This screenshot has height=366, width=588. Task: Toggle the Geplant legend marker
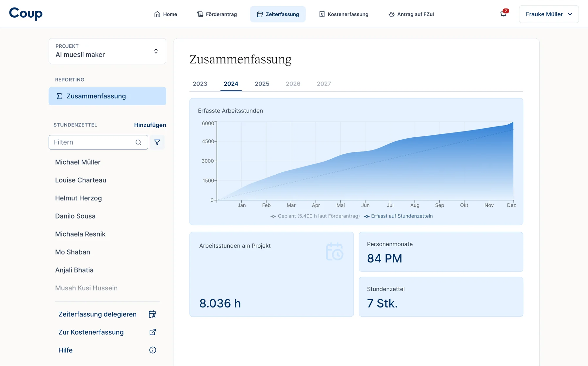point(273,216)
